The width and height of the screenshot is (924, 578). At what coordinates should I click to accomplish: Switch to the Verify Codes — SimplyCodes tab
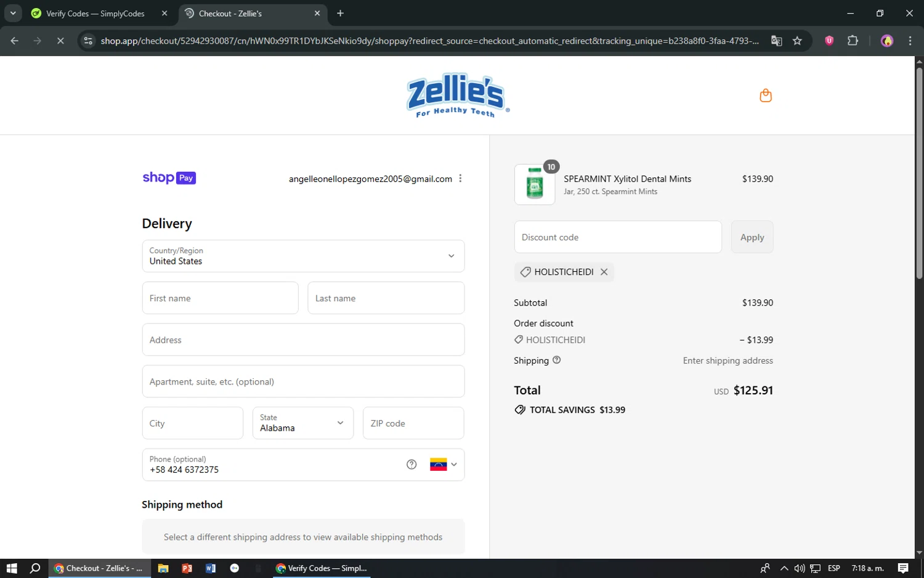click(x=95, y=14)
